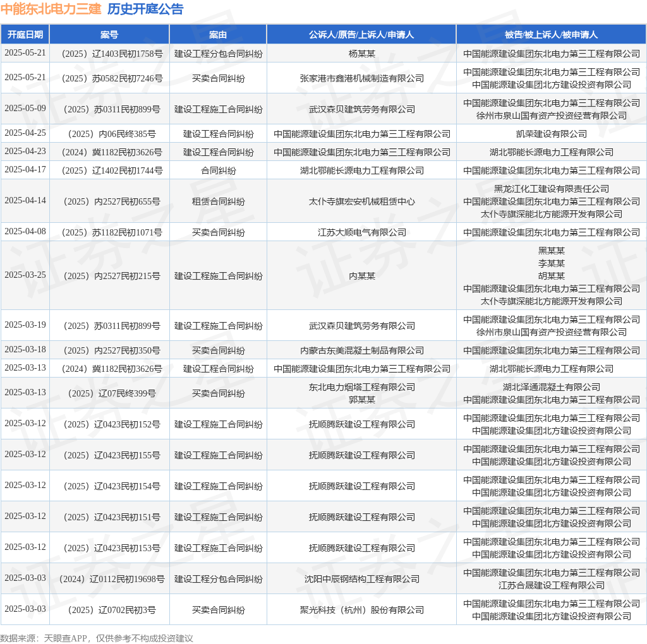Click the 案由 column header

(218, 35)
